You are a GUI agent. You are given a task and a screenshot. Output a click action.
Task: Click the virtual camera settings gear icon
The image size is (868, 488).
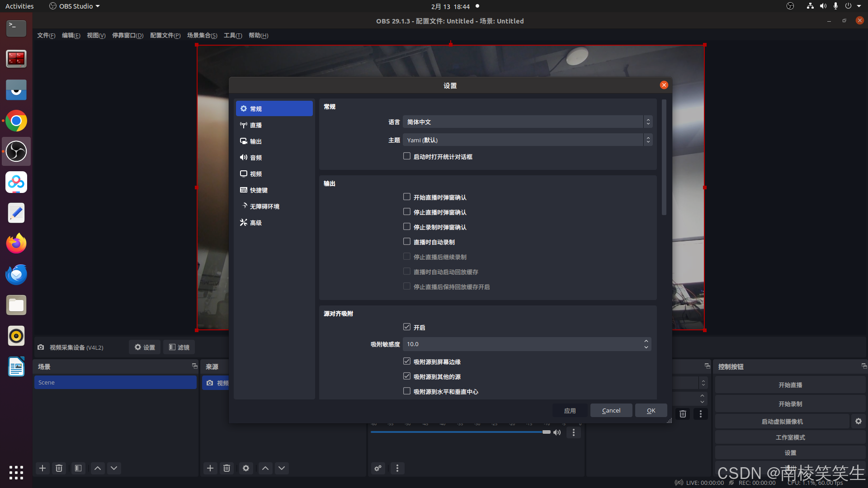[858, 421]
